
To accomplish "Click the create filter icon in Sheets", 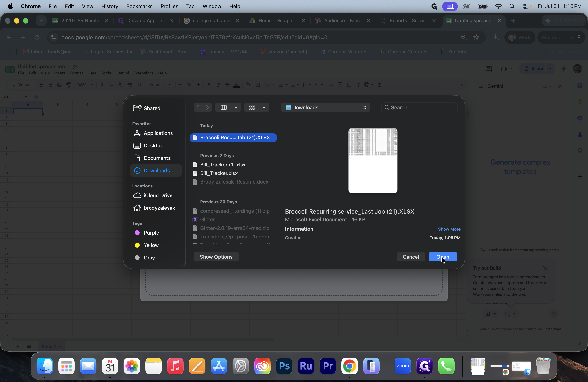I will point(358,85).
